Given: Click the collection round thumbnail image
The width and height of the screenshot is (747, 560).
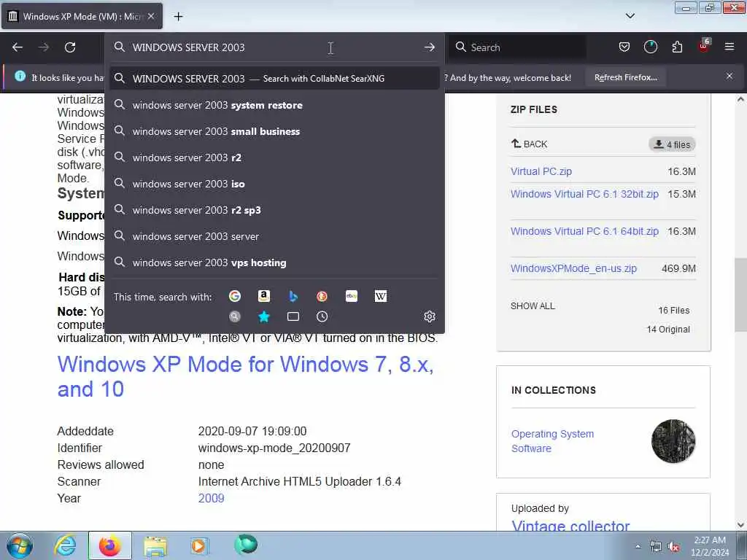Looking at the screenshot, I should 673,441.
